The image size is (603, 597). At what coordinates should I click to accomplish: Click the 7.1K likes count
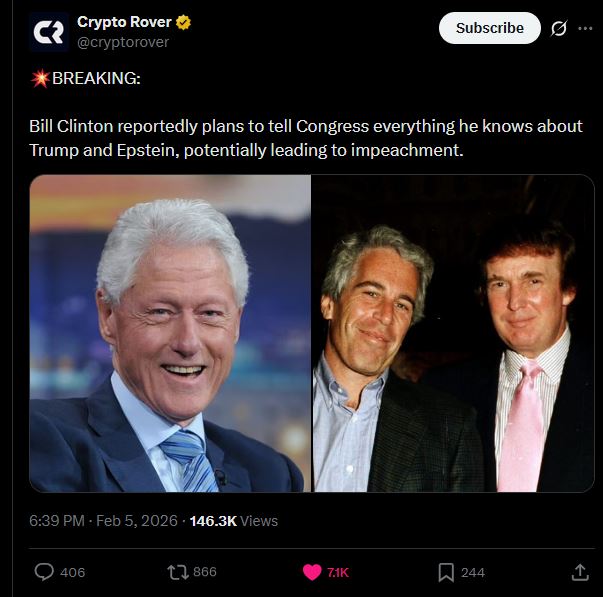(338, 572)
